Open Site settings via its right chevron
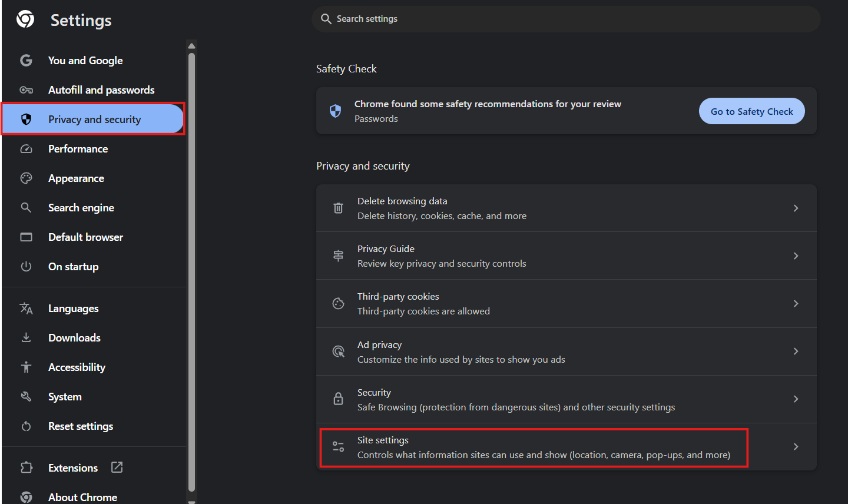 coord(796,447)
